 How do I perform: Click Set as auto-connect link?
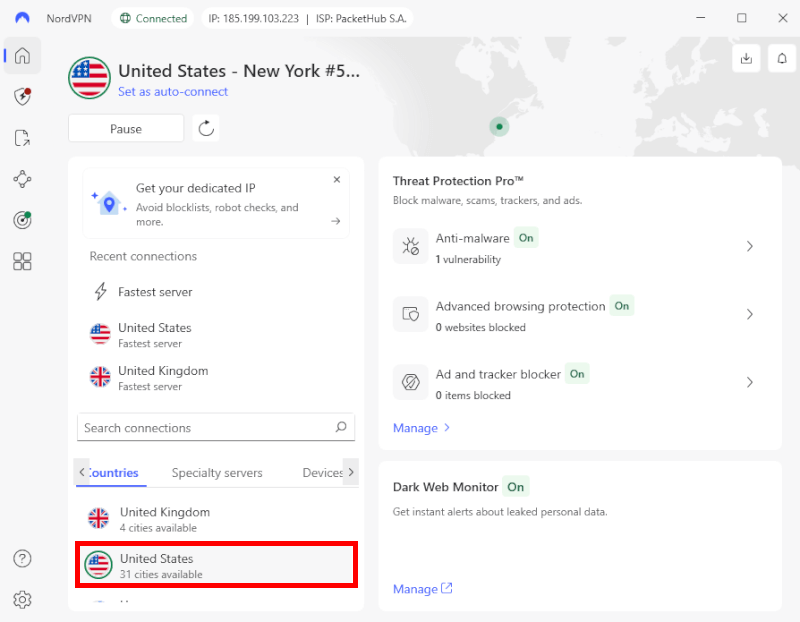click(x=173, y=91)
